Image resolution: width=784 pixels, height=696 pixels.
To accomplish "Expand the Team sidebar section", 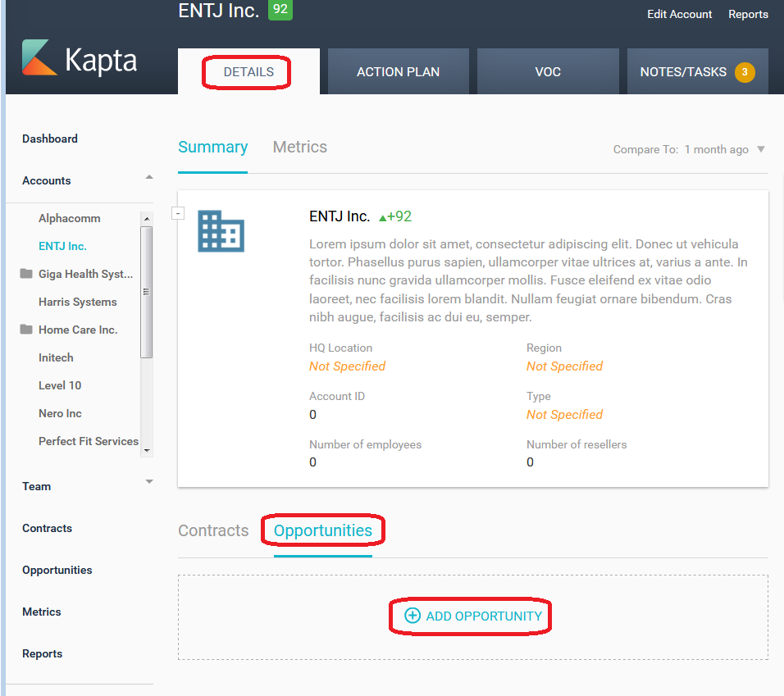I will [149, 482].
